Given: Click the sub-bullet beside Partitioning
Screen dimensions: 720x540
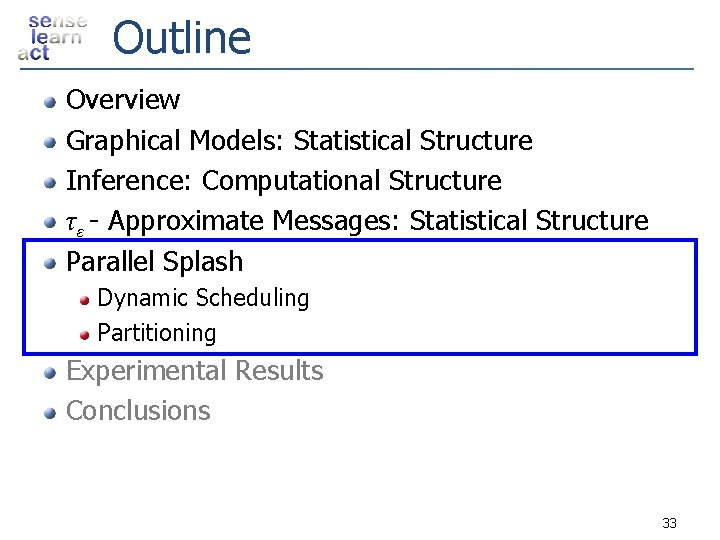Looking at the screenshot, I should (87, 334).
